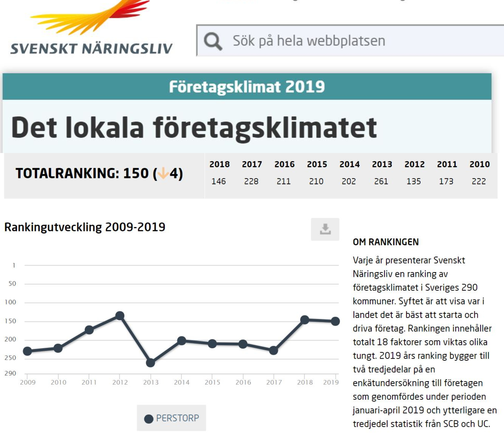Click the 2016 data point on chart

pos(243,344)
